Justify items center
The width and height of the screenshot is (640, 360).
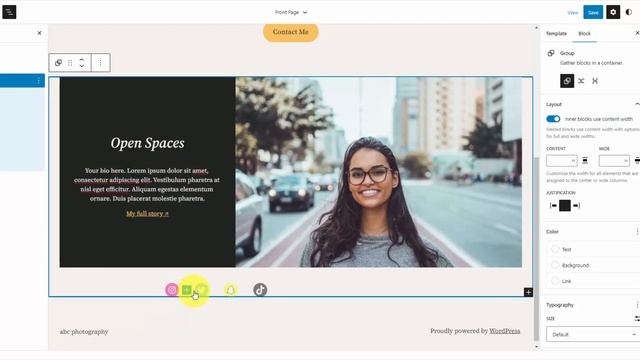pyautogui.click(x=565, y=206)
